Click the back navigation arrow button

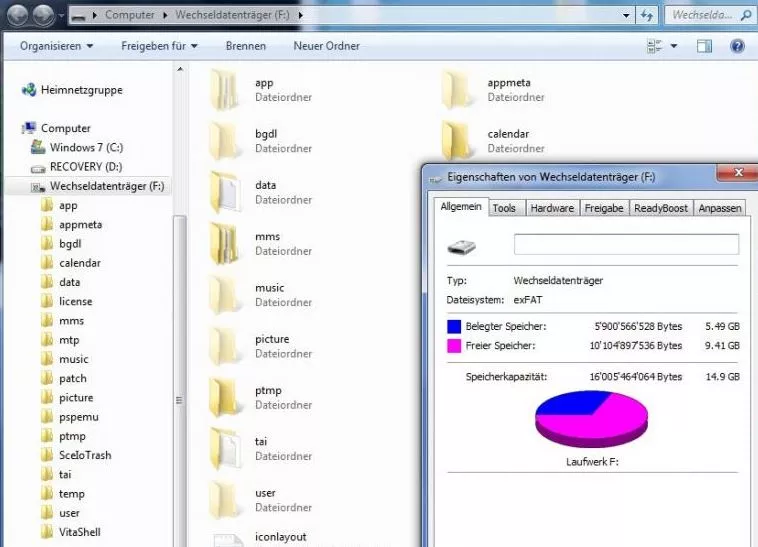18,15
